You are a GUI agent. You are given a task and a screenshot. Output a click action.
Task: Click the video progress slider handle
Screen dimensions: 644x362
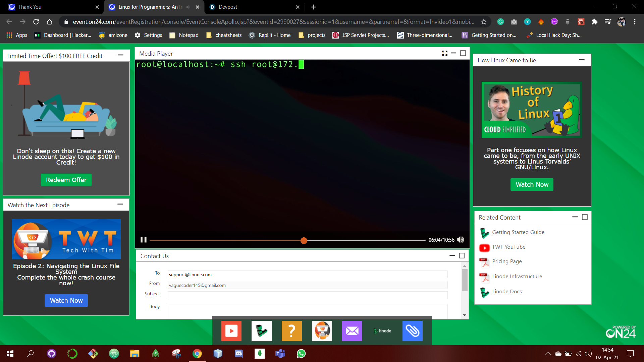click(304, 240)
